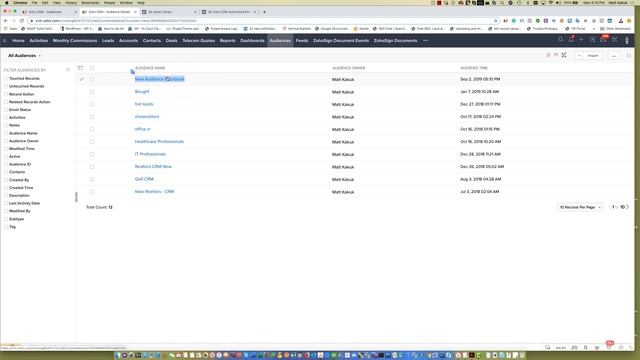Click the red list-view icon above the table
This screenshot has width=640, height=360.
coord(548,55)
